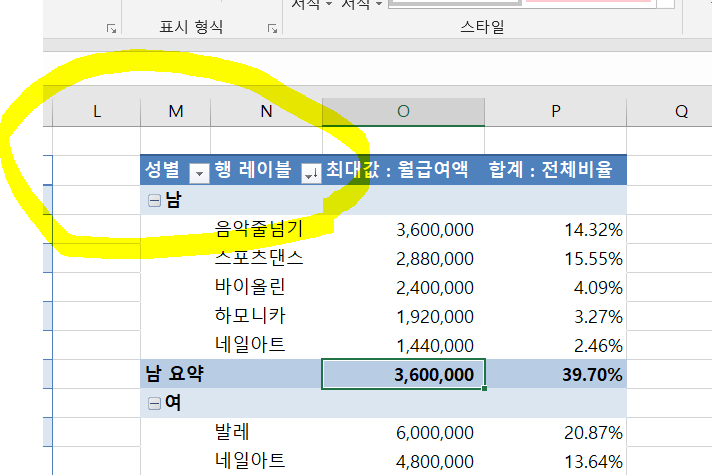Collapse the 여 group
This screenshot has width=712, height=475.
click(154, 403)
